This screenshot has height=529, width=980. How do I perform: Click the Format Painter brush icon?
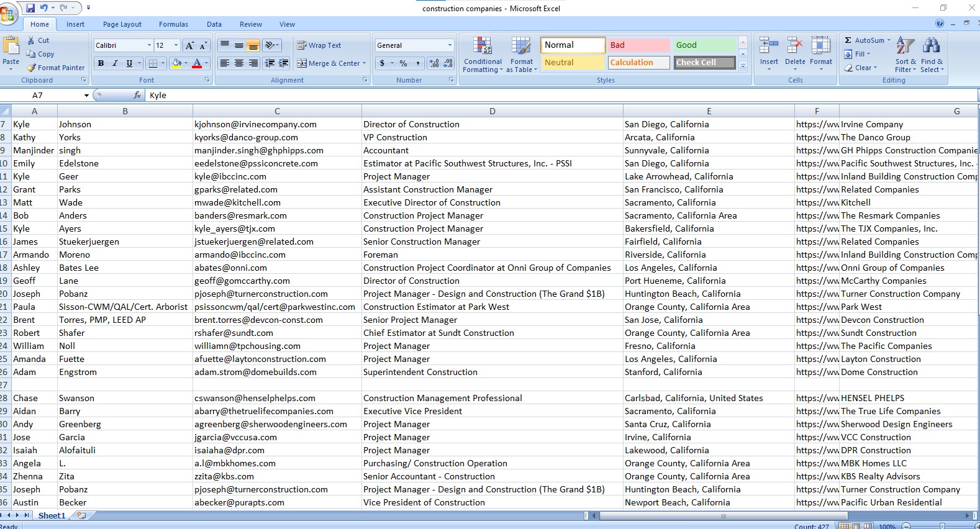(31, 68)
